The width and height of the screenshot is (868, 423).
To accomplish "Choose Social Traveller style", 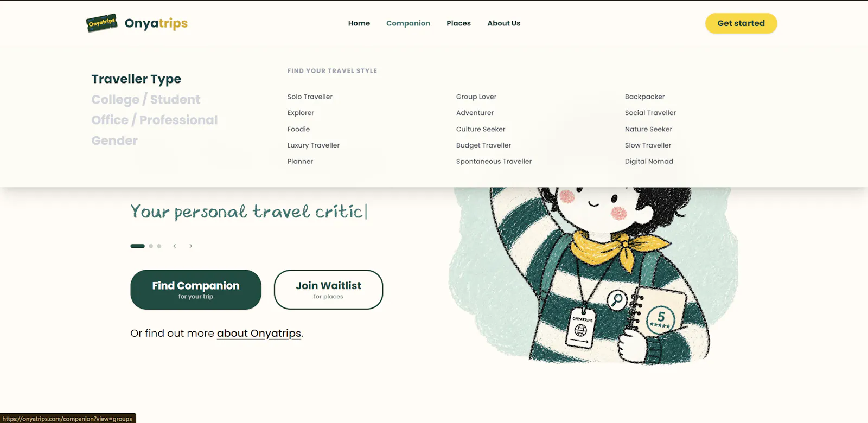I will coord(650,113).
